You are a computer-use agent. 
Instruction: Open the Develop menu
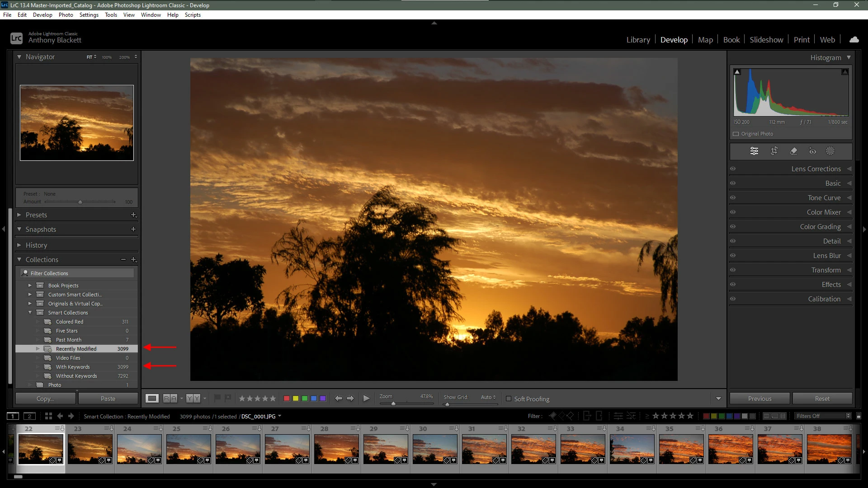(42, 15)
